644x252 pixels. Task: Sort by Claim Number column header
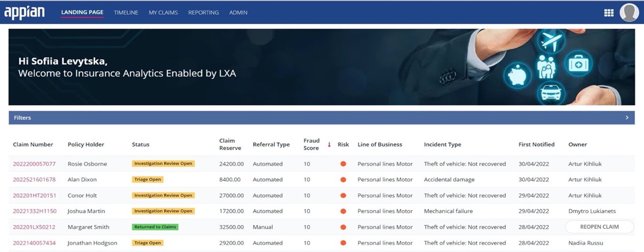(x=33, y=144)
